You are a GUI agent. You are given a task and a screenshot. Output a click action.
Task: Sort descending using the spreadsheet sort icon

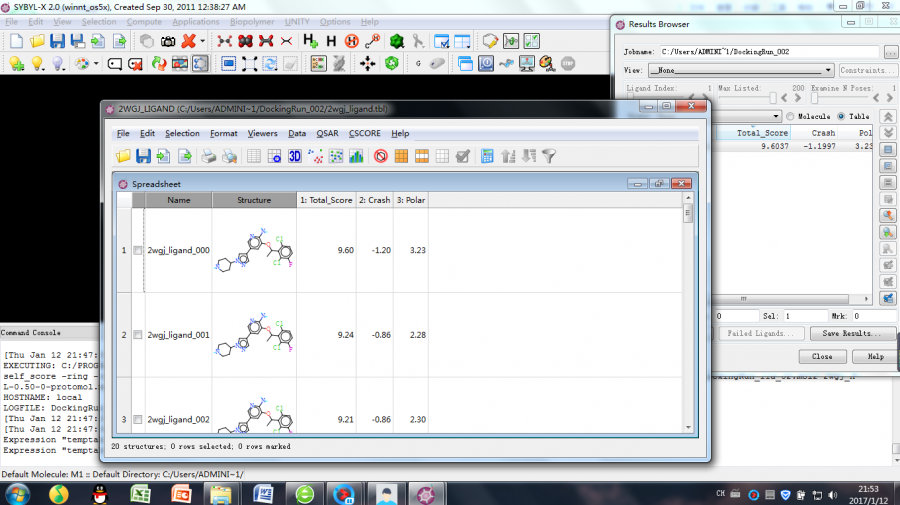click(x=529, y=156)
